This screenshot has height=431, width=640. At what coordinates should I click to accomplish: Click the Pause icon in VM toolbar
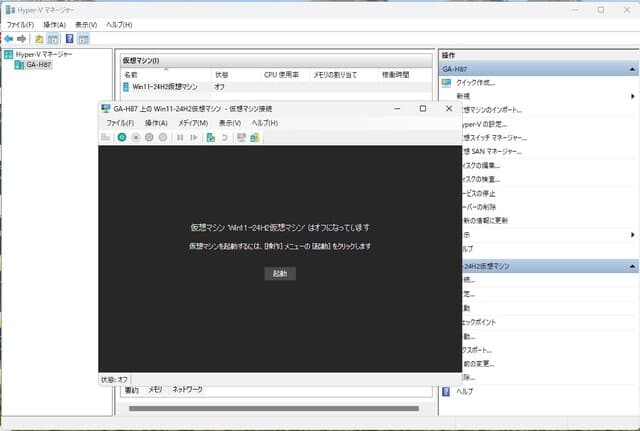(x=180, y=137)
